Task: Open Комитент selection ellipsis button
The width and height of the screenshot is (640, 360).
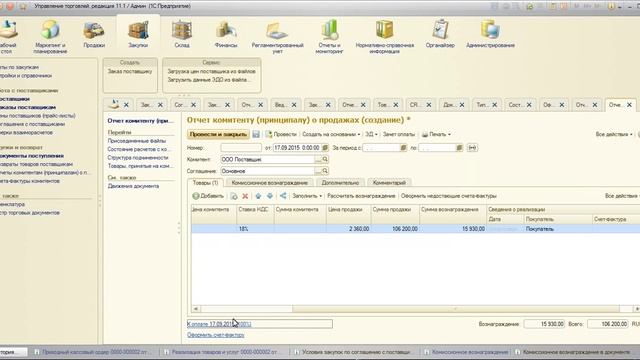Action: (x=318, y=160)
